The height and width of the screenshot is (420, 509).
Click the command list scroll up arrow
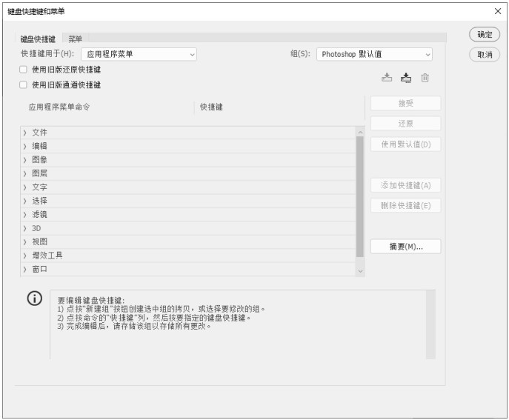[359, 132]
